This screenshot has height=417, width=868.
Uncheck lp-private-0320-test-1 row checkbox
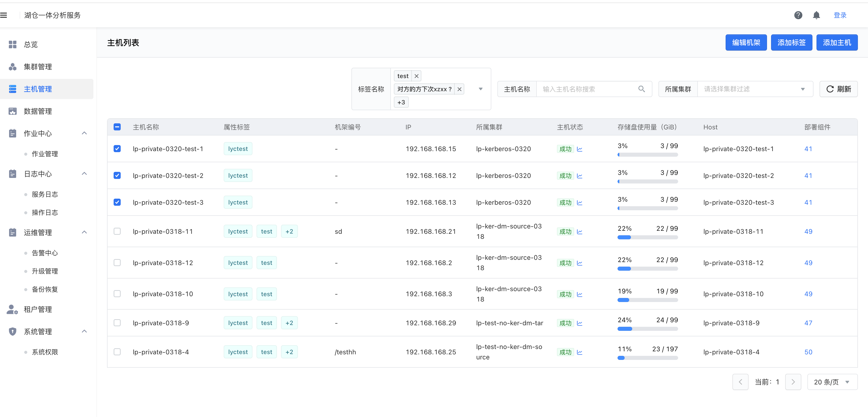tap(117, 149)
